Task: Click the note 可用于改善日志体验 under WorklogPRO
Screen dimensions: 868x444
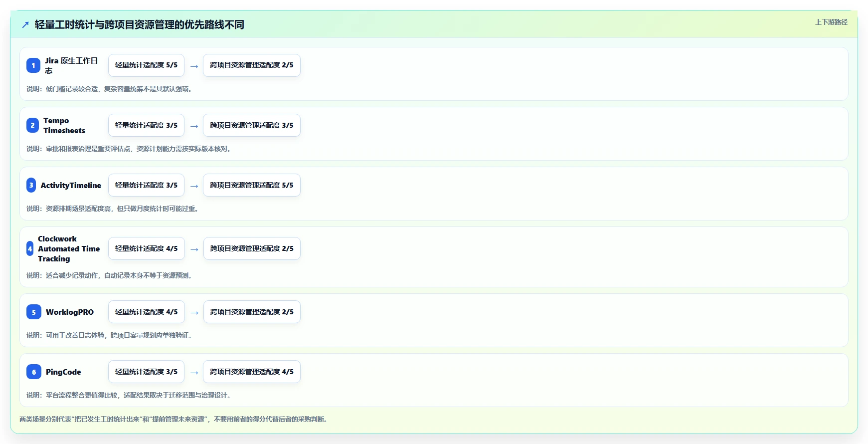Action: [109, 335]
